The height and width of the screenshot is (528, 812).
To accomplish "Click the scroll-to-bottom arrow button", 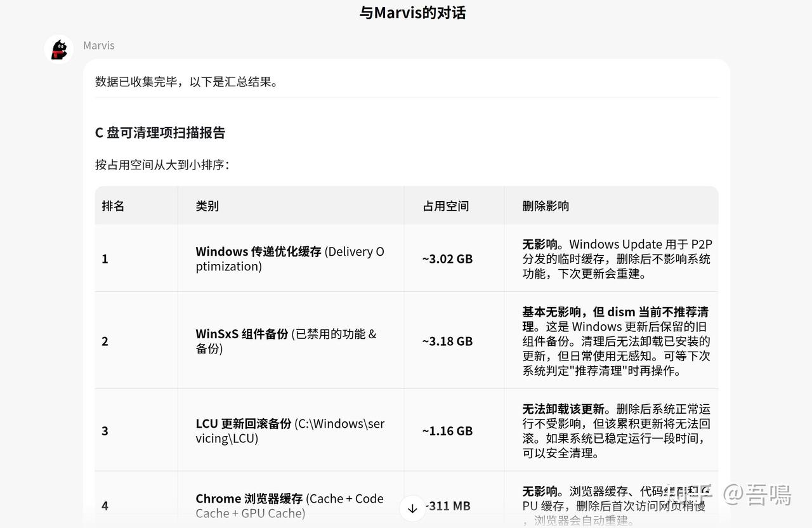I will 412,508.
